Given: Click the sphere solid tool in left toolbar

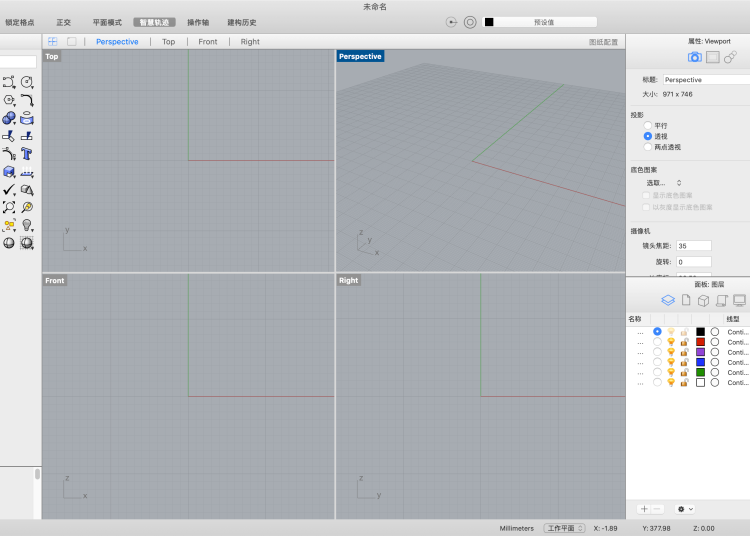Looking at the screenshot, I should (x=9, y=118).
